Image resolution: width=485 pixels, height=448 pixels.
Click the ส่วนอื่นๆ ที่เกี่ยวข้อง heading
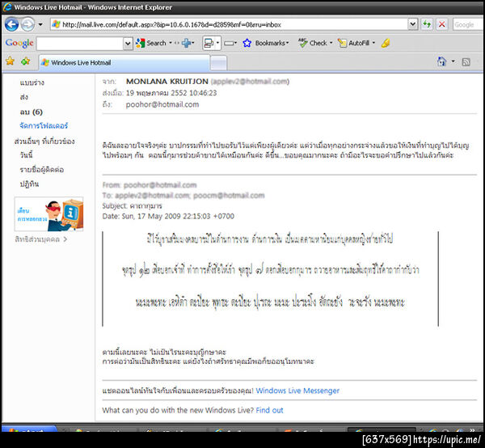pos(44,142)
